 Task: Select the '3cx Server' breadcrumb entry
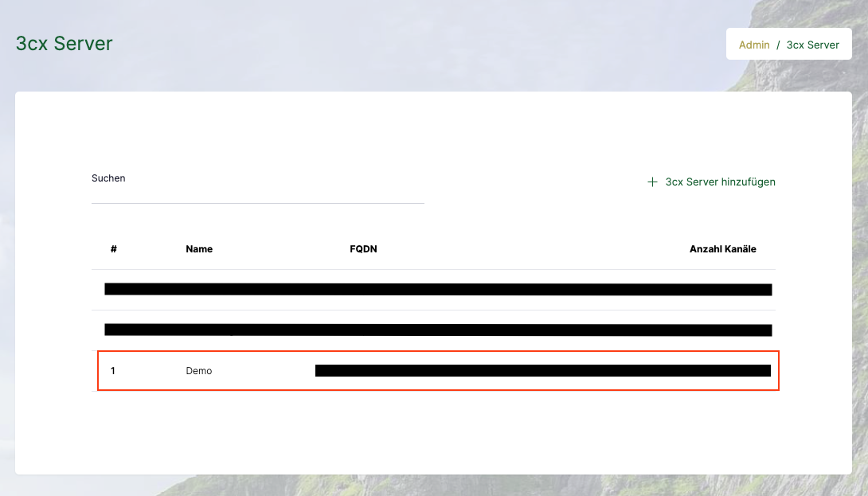[x=813, y=45]
